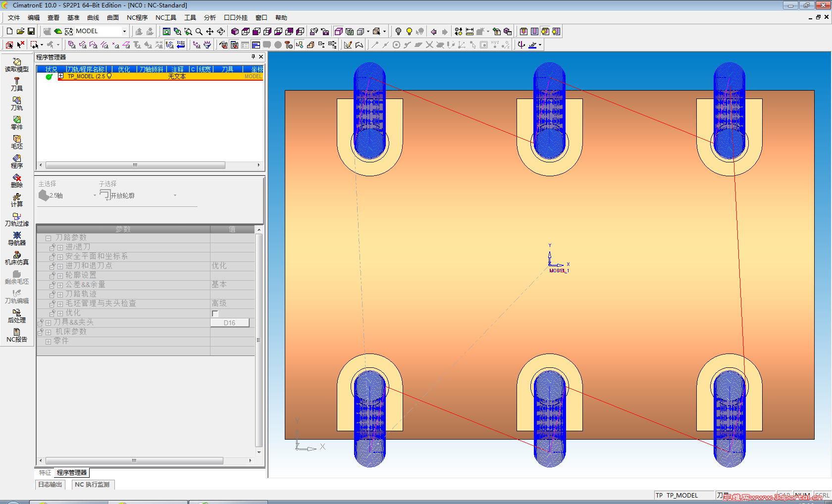
Task: Click the horizontal scrollbar under parameter table
Action: (x=134, y=460)
